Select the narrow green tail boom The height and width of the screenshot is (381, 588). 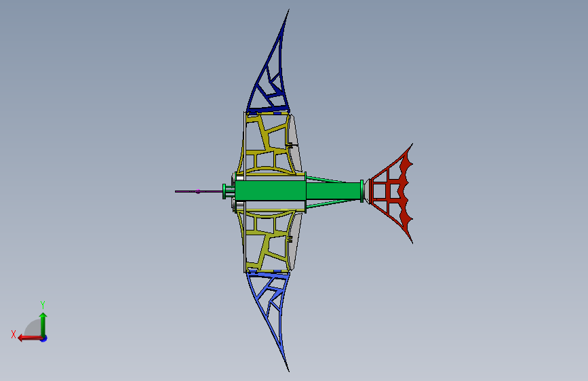[x=334, y=191]
